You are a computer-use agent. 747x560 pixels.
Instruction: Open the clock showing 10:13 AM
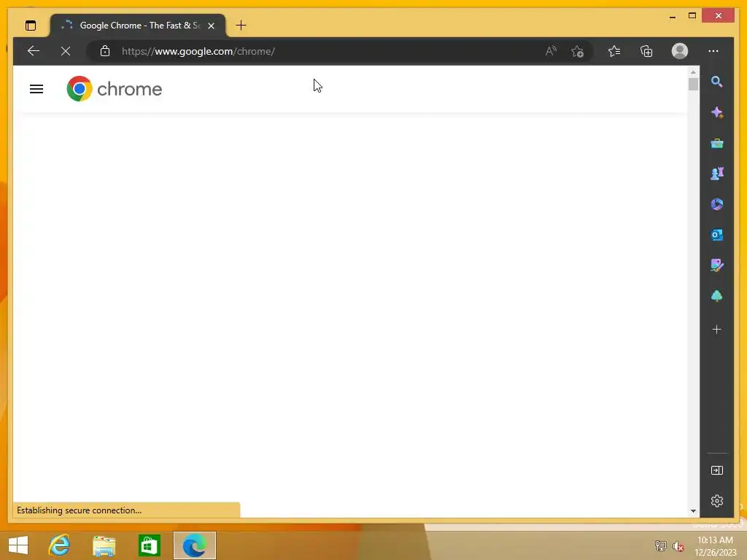[x=715, y=546]
